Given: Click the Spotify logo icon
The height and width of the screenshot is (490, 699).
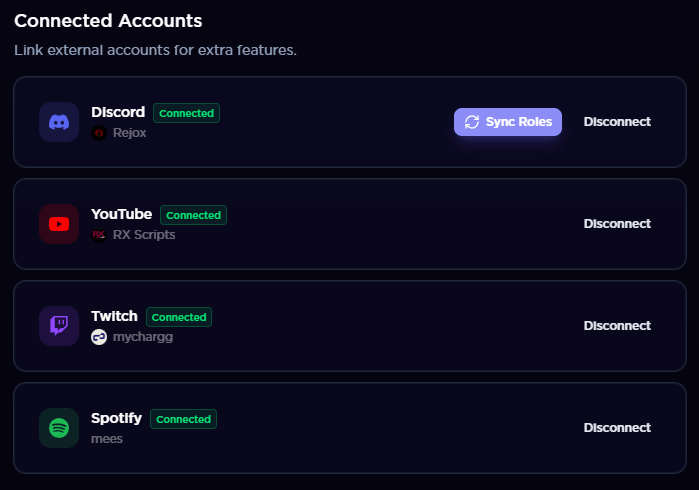Looking at the screenshot, I should coord(59,428).
